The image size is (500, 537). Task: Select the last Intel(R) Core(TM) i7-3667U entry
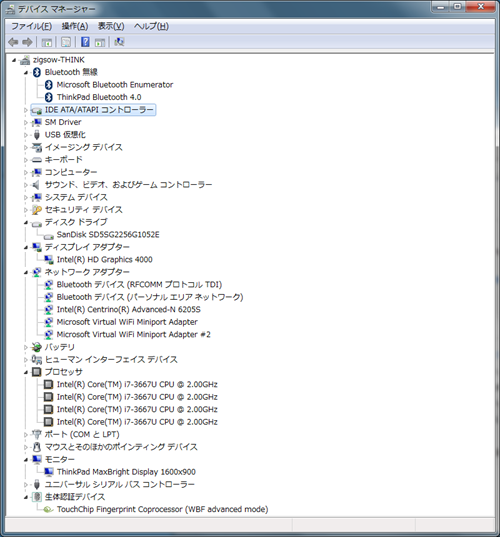pos(137,422)
